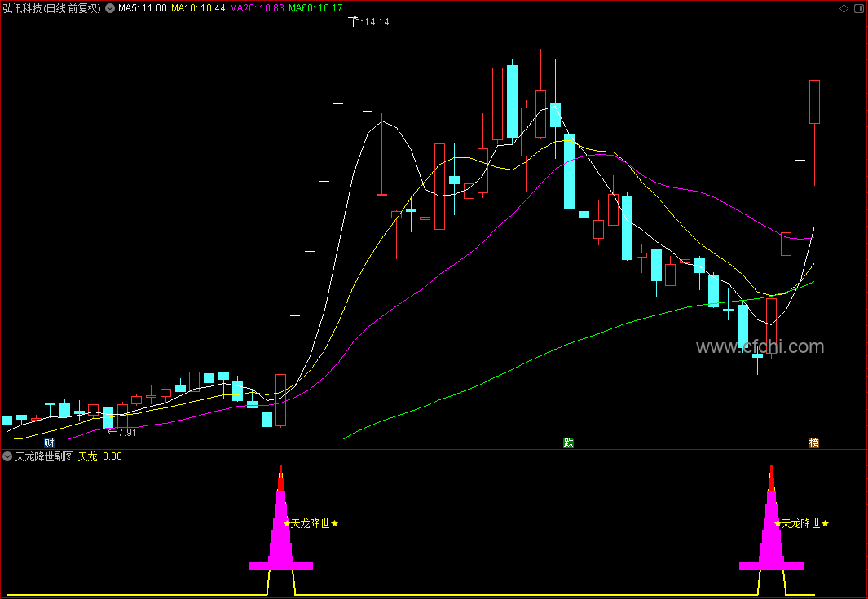This screenshot has height=599, width=868.
Task: Select the MA5: 11.00 label
Action: (x=143, y=8)
